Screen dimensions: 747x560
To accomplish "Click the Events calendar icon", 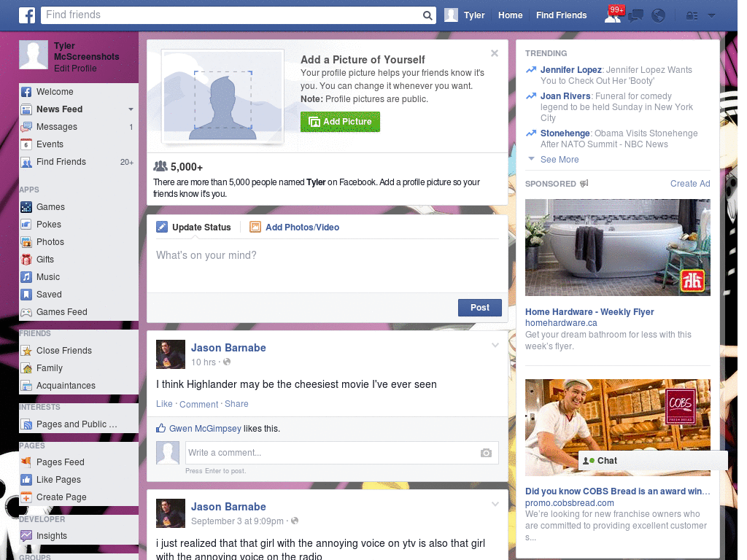I will pos(26,144).
